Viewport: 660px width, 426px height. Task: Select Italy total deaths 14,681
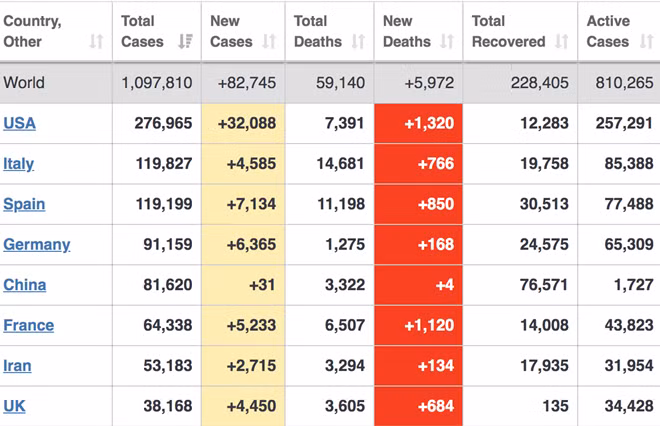coord(340,164)
